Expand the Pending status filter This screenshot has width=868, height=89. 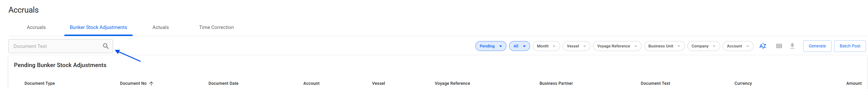pyautogui.click(x=491, y=46)
